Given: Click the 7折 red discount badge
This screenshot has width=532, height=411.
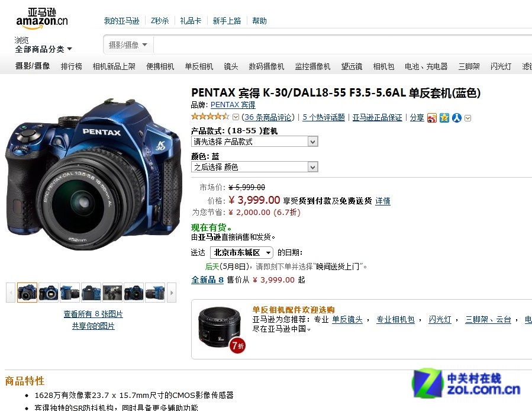Looking at the screenshot, I should pos(236,345).
